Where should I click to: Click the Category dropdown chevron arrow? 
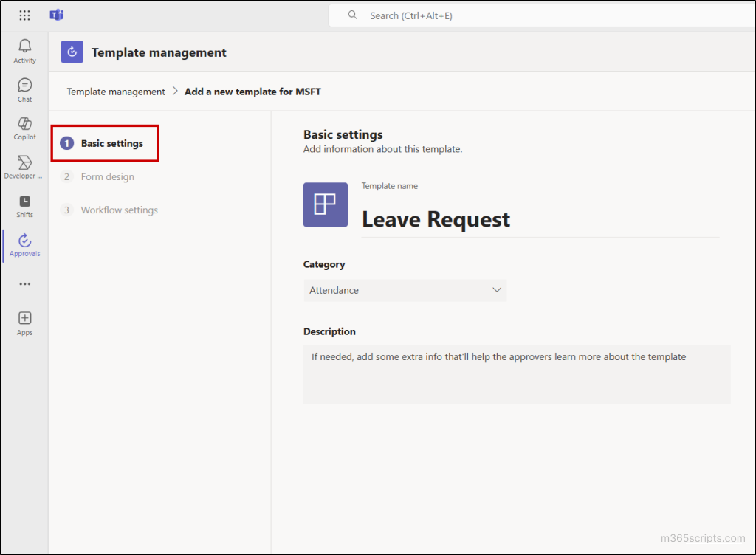tap(497, 290)
